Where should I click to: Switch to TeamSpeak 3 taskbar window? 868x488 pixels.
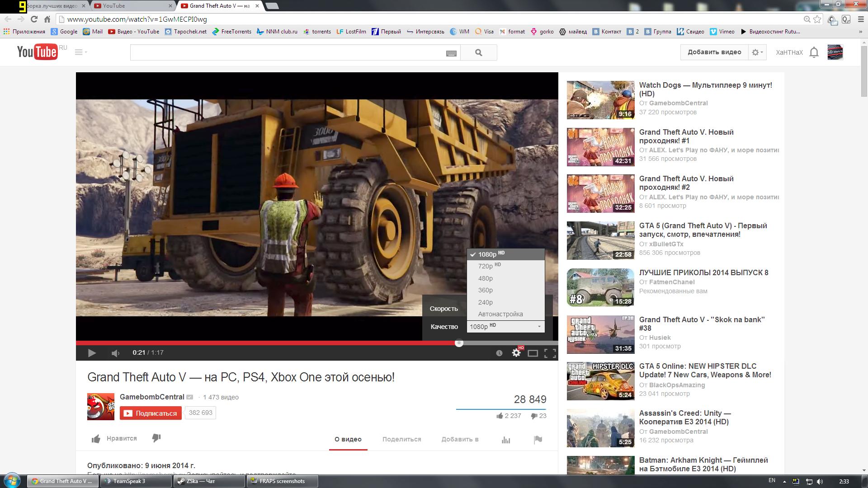coord(136,481)
